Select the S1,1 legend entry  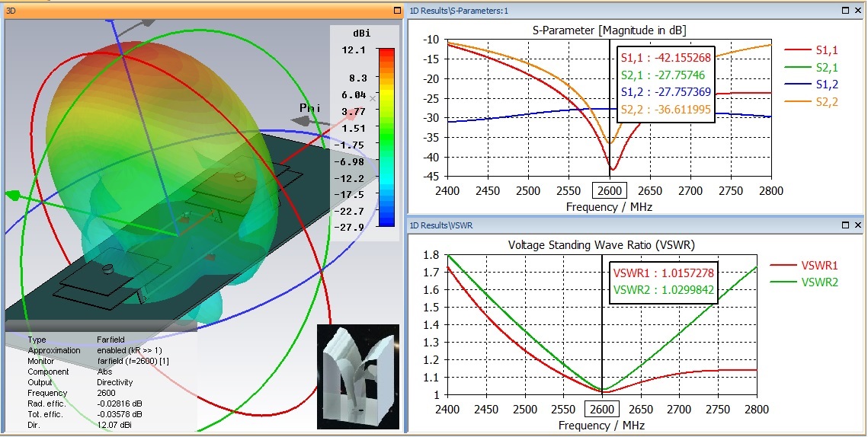pyautogui.click(x=811, y=50)
